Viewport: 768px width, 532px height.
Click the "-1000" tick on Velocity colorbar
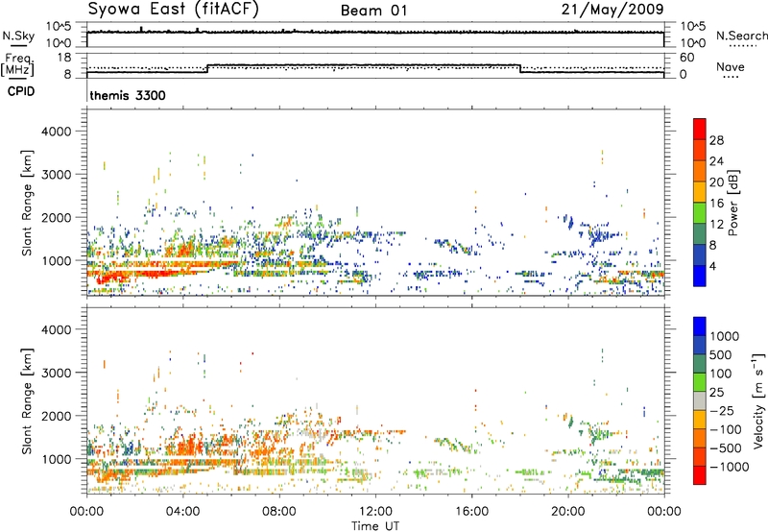coord(729,467)
